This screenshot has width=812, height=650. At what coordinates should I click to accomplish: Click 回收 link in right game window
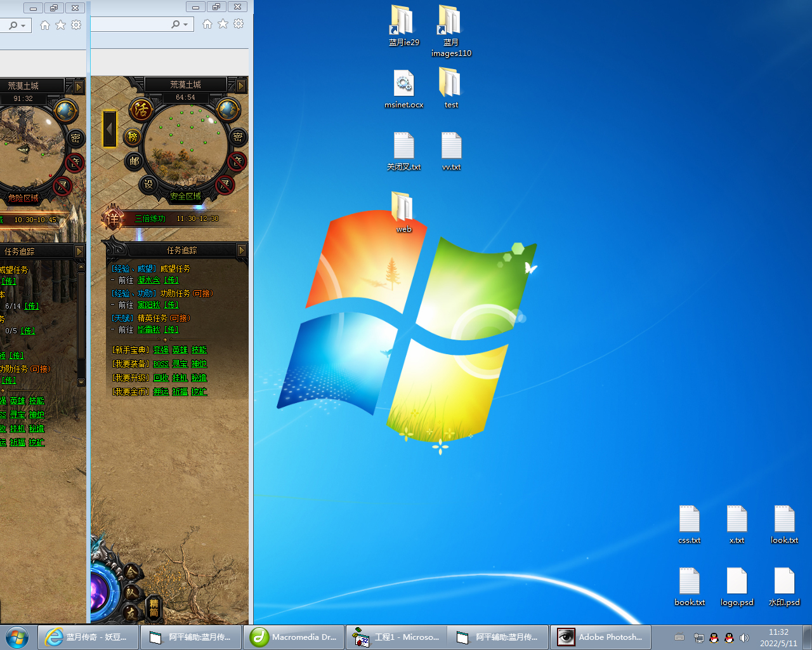coord(161,378)
